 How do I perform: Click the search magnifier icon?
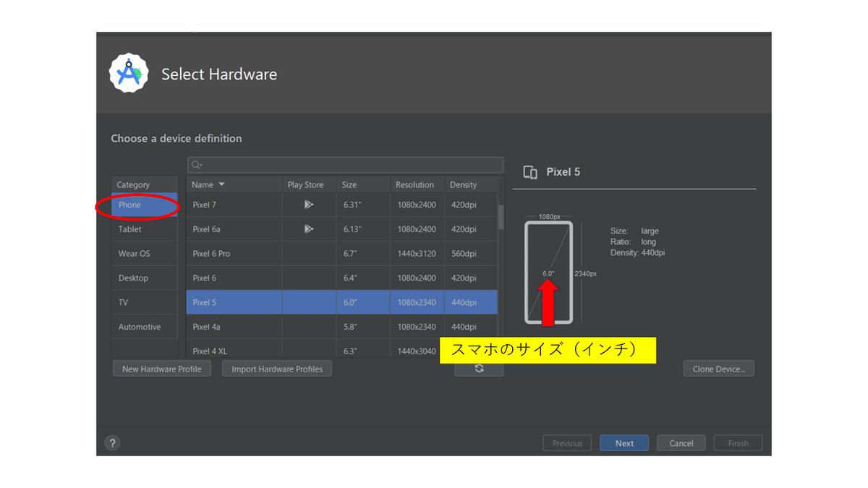pyautogui.click(x=197, y=165)
